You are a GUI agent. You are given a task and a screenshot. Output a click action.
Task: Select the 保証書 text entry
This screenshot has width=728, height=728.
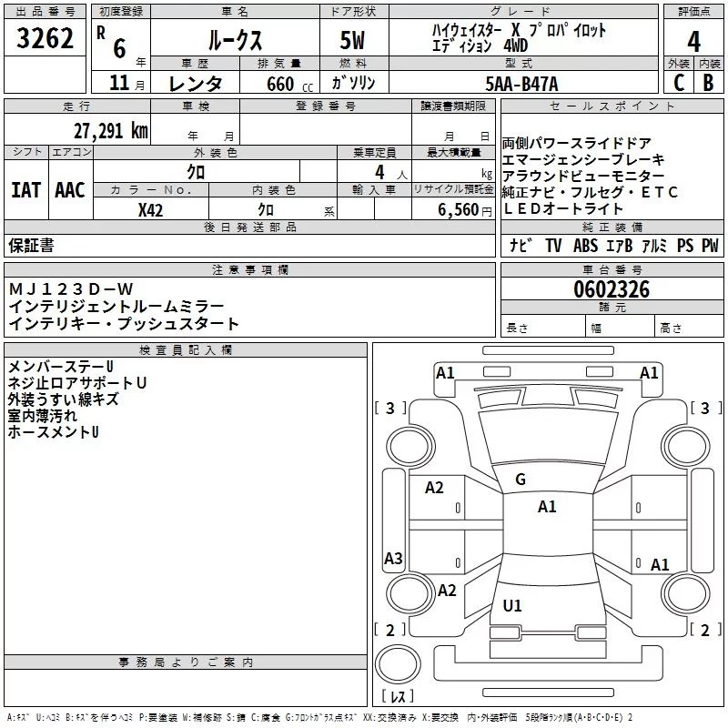[x=31, y=245]
